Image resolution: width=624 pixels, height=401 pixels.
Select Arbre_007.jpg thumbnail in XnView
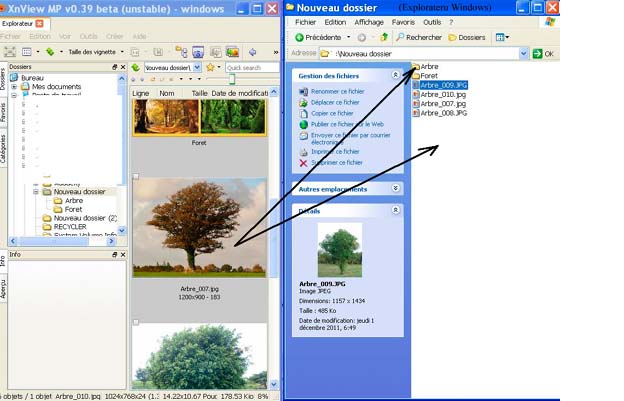click(199, 228)
